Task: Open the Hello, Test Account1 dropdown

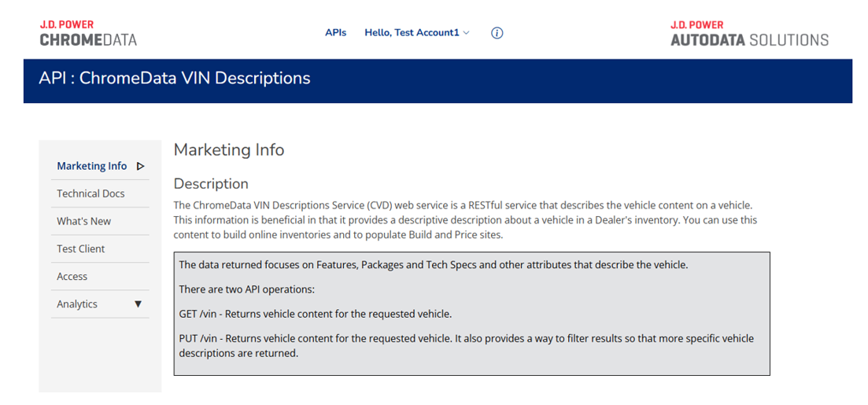Action: click(412, 33)
